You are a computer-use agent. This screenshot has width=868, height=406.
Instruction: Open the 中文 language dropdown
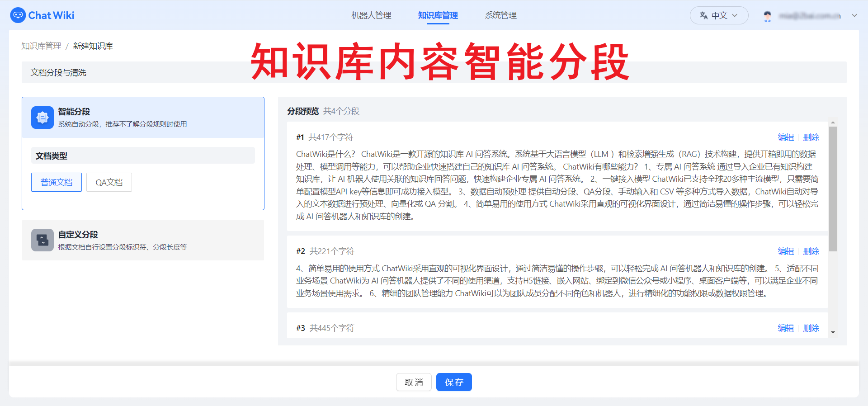click(719, 15)
